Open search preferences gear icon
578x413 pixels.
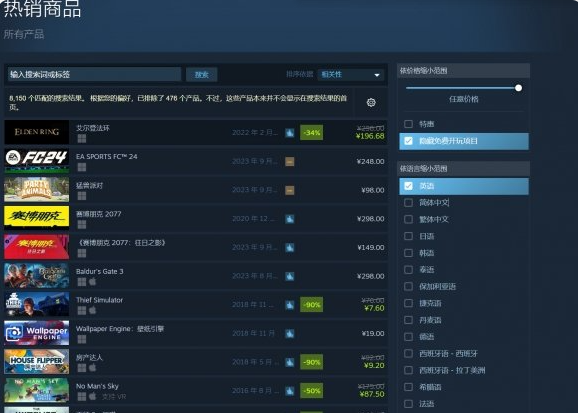pyautogui.click(x=371, y=103)
